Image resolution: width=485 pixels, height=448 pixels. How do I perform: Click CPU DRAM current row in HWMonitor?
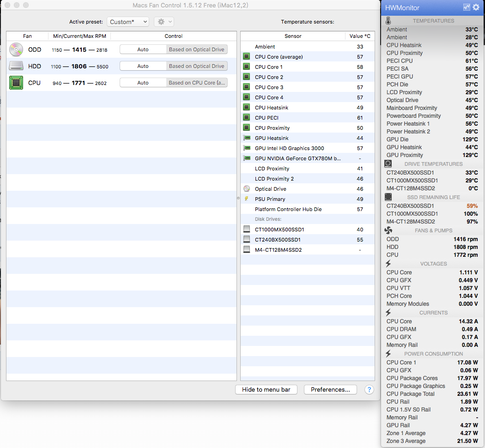click(432, 329)
